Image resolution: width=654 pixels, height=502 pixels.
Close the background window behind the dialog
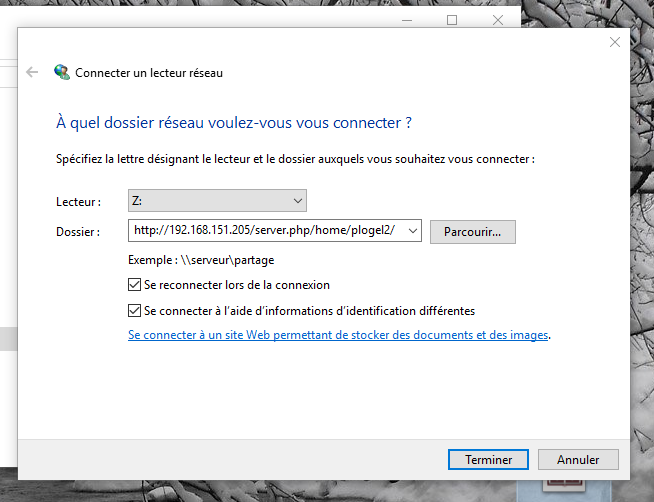[x=498, y=20]
